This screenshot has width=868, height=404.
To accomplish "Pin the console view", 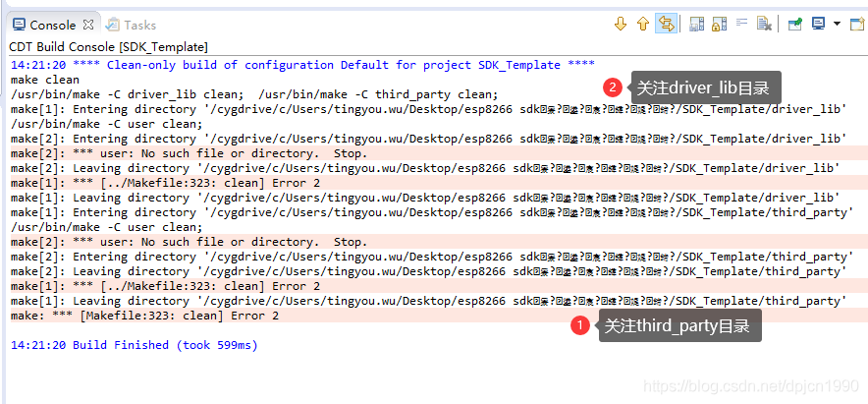I will [795, 24].
